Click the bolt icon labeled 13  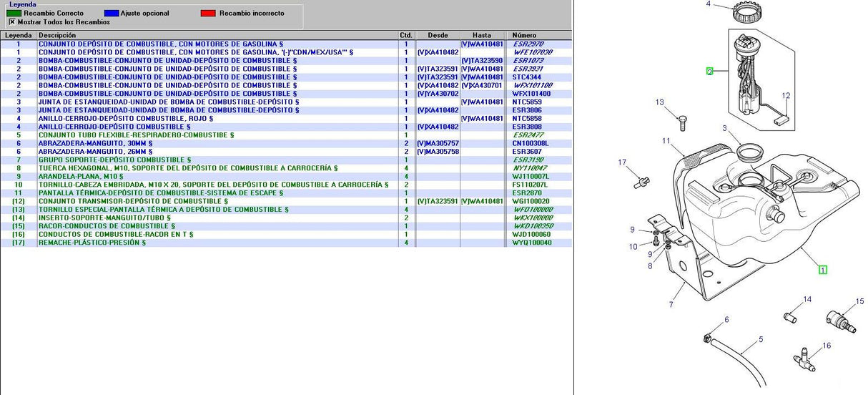(681, 120)
